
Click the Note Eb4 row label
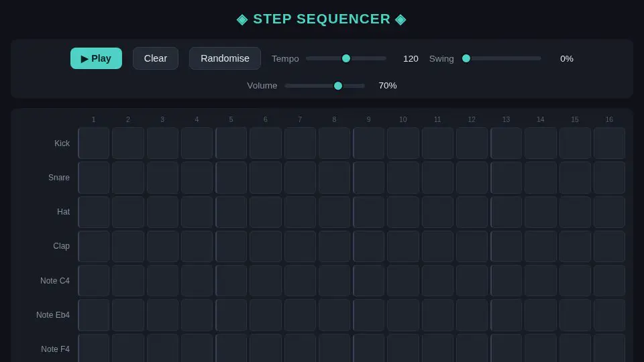point(52,315)
